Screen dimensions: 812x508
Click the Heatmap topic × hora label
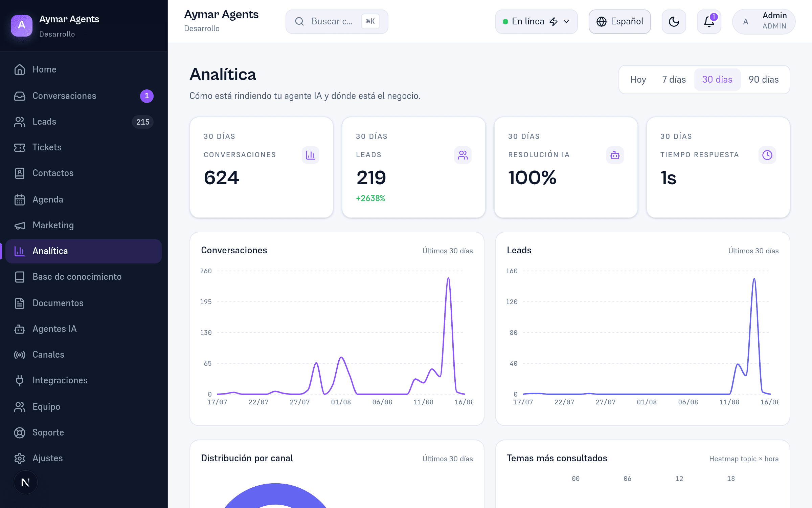(x=744, y=459)
